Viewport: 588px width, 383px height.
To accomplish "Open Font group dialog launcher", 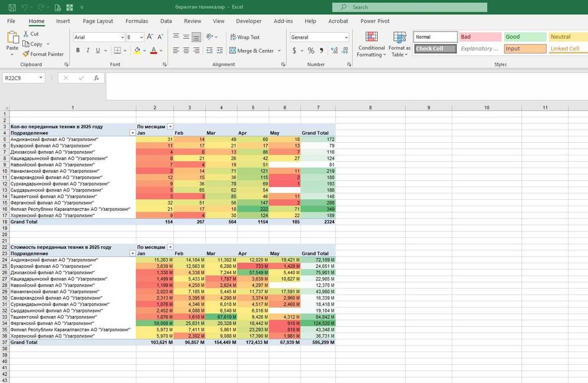I will 165,65.
